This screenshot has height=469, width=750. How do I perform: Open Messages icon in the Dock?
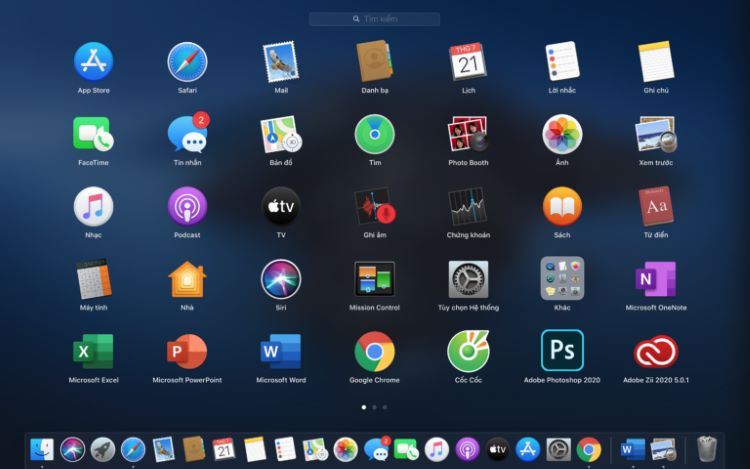coord(377,449)
